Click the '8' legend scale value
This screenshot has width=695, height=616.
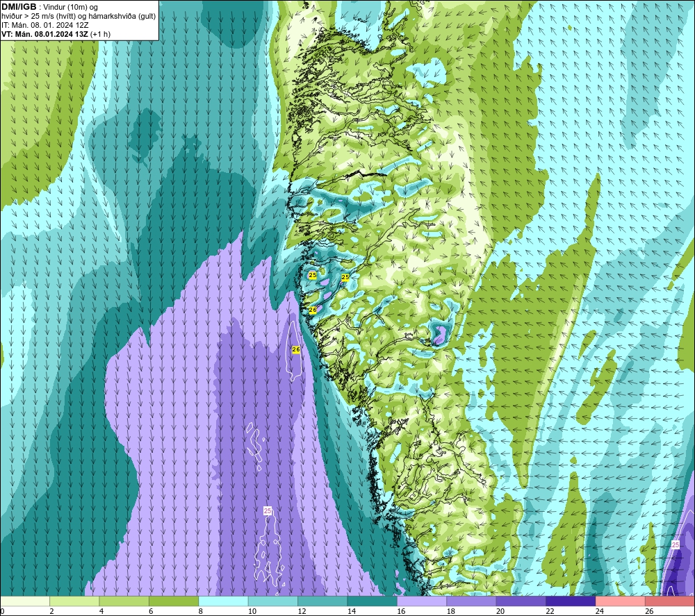[201, 611]
